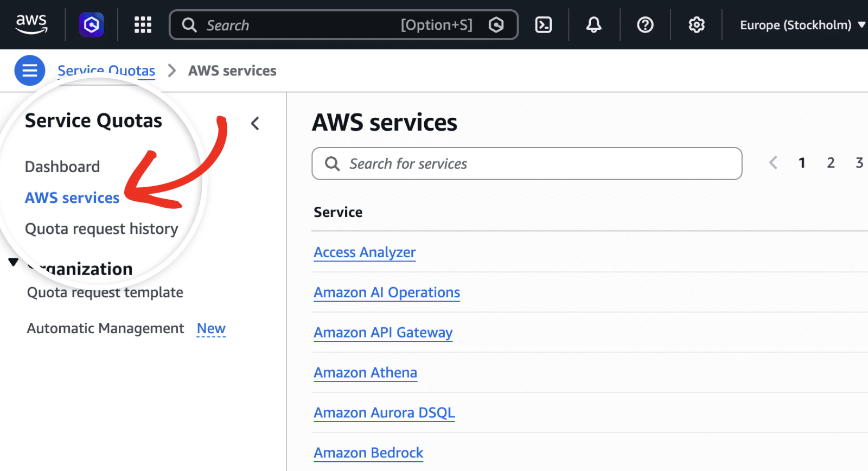Viewport: 868px width, 471px height.
Task: Click the top console Search field
Action: click(343, 25)
